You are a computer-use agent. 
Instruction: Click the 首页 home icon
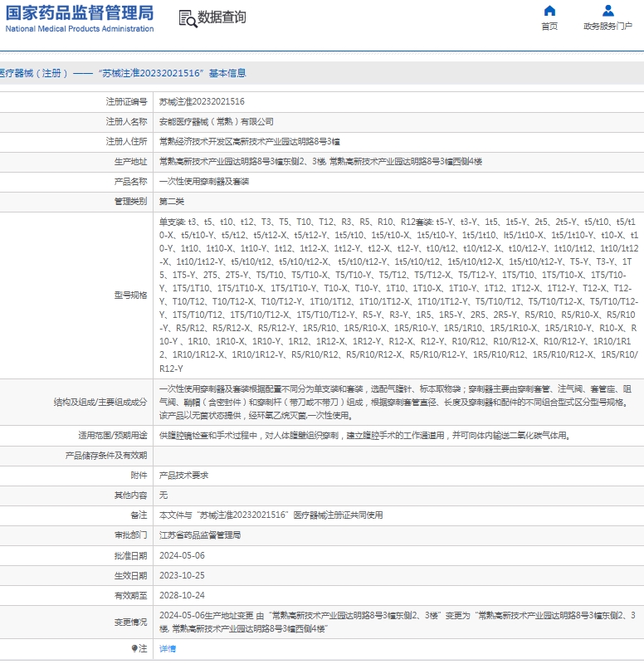coord(549,11)
